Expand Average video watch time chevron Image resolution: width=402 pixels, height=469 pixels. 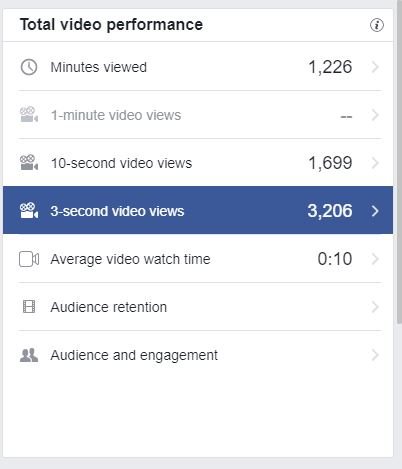click(x=375, y=259)
